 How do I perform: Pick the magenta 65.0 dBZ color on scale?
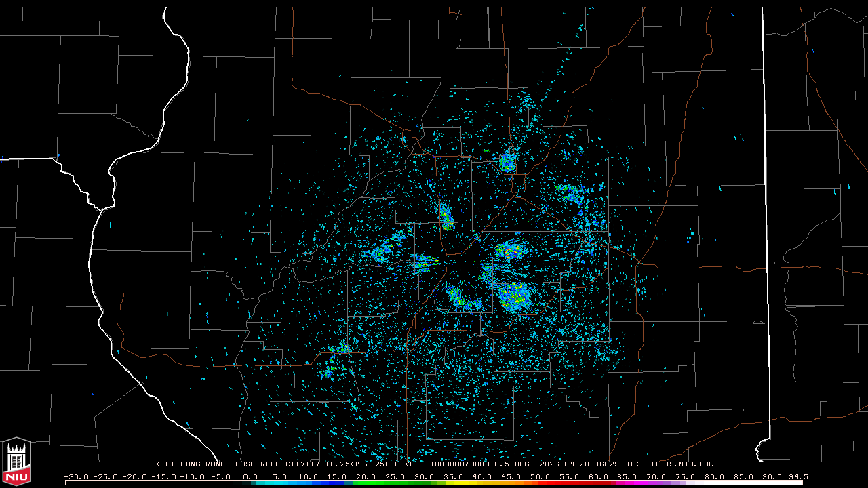point(627,483)
